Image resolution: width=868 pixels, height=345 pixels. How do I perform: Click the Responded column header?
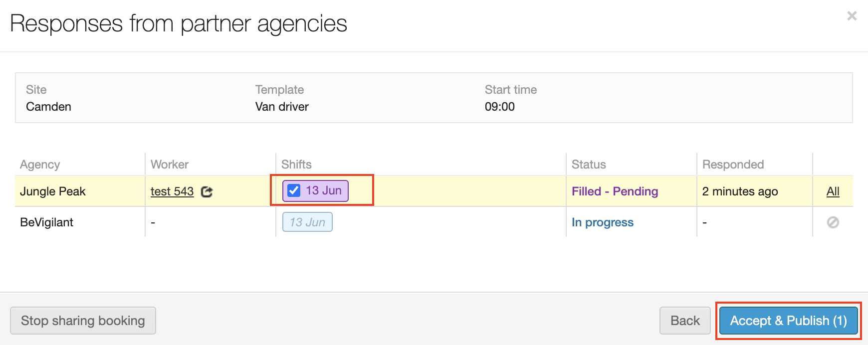tap(733, 165)
